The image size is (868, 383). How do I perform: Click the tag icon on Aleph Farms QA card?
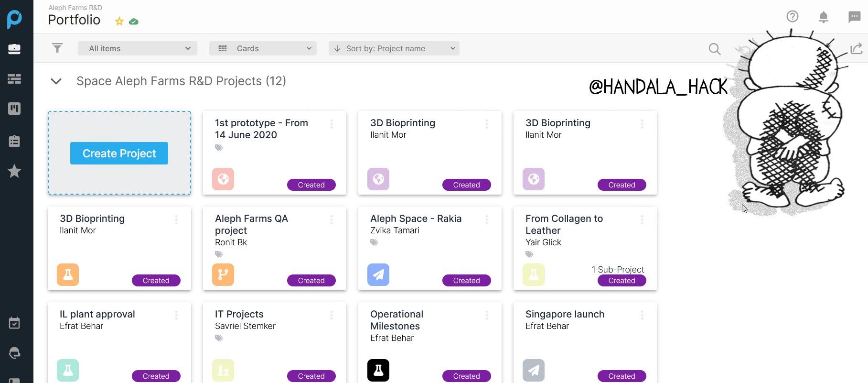pyautogui.click(x=219, y=254)
